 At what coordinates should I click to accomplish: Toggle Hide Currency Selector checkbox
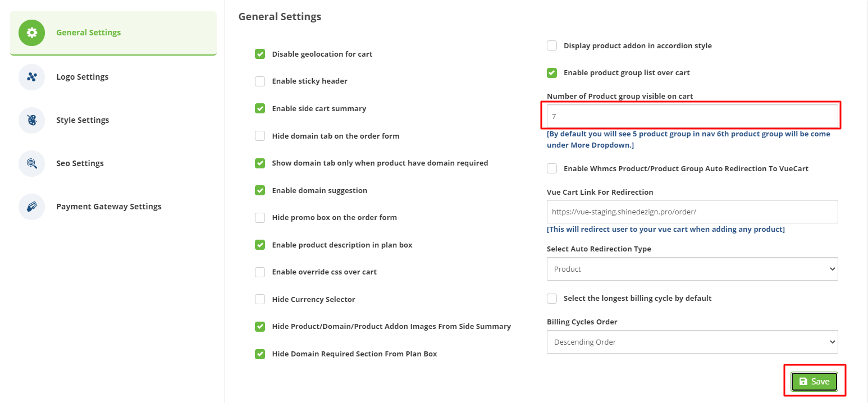point(260,299)
